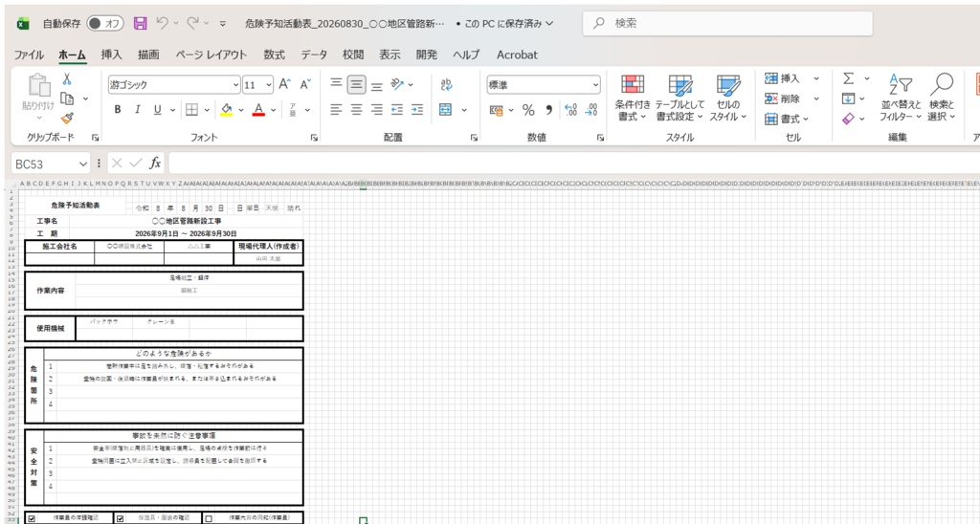Open the font name dropdown 游ゴシック
Screen dimensions: 980x524
tap(235, 85)
